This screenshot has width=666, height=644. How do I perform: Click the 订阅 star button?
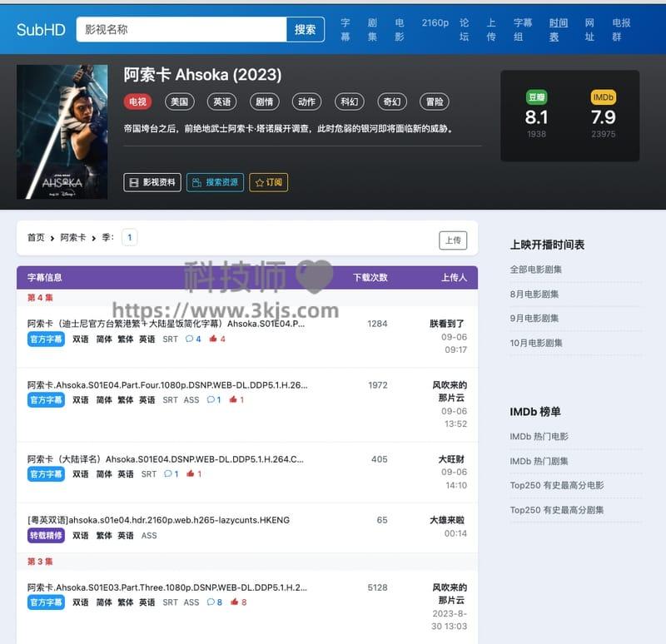point(268,182)
